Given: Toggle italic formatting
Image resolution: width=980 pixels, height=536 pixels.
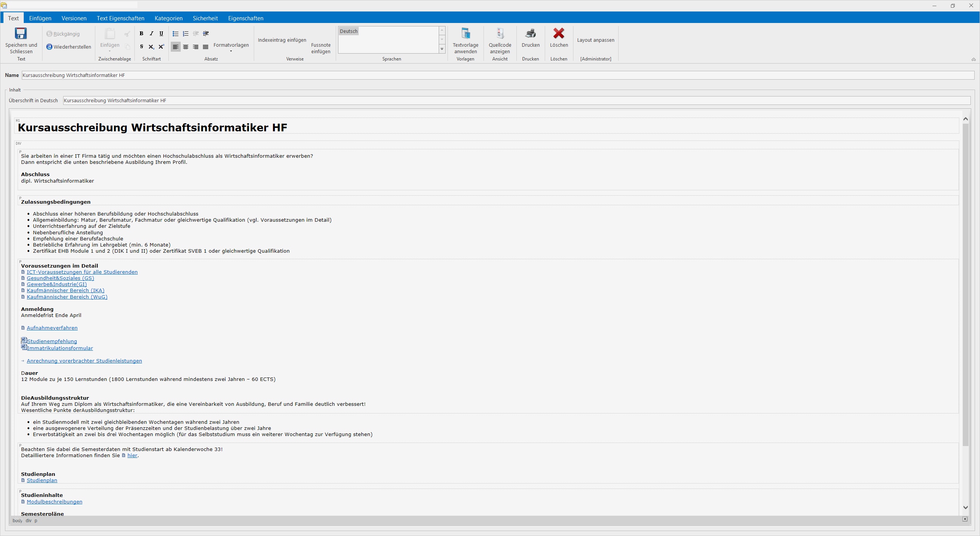Looking at the screenshot, I should (151, 34).
